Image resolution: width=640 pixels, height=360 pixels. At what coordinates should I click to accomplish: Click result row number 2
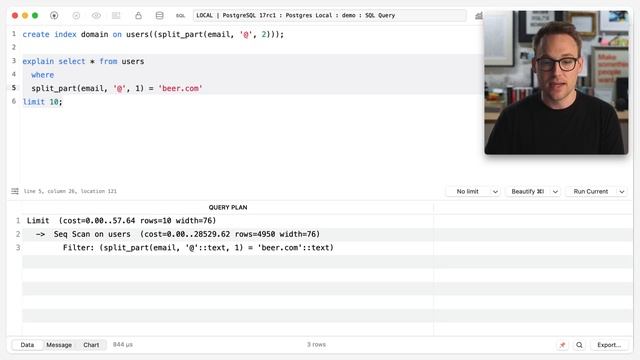18,234
